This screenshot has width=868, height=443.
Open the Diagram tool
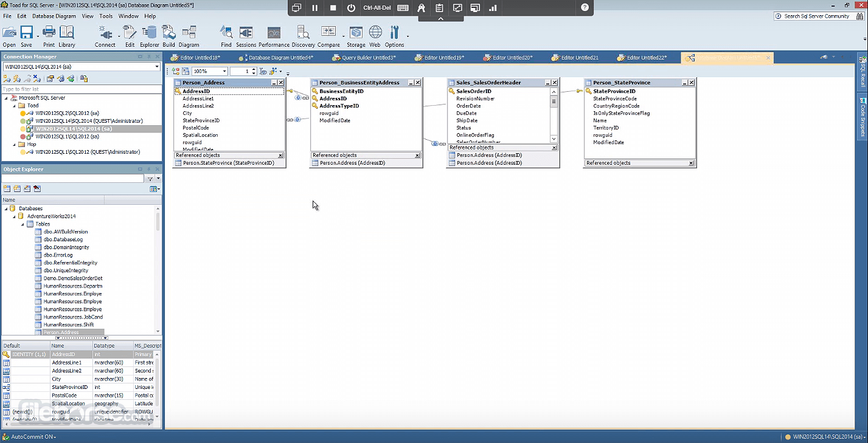189,36
